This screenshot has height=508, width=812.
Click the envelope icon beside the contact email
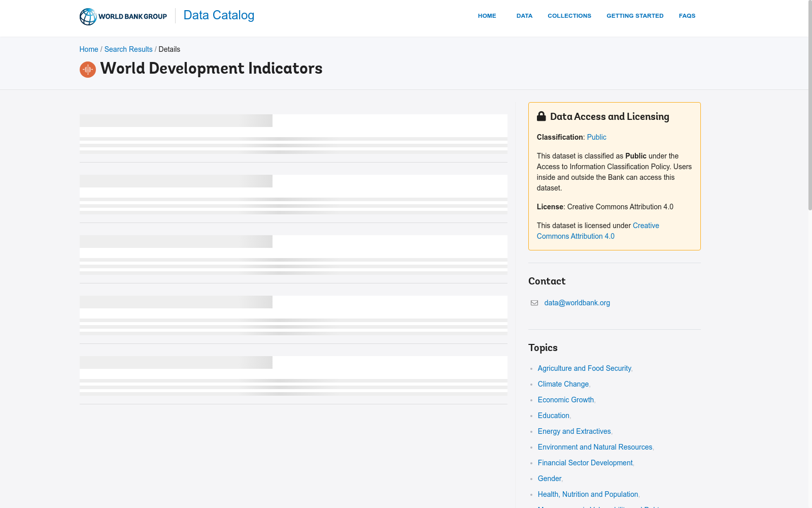pos(534,303)
